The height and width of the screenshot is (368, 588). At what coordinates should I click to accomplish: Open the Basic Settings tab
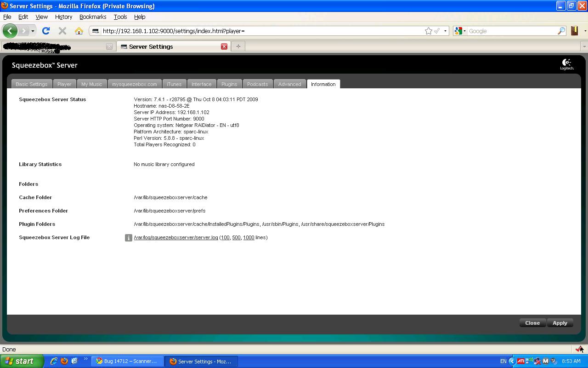[31, 84]
